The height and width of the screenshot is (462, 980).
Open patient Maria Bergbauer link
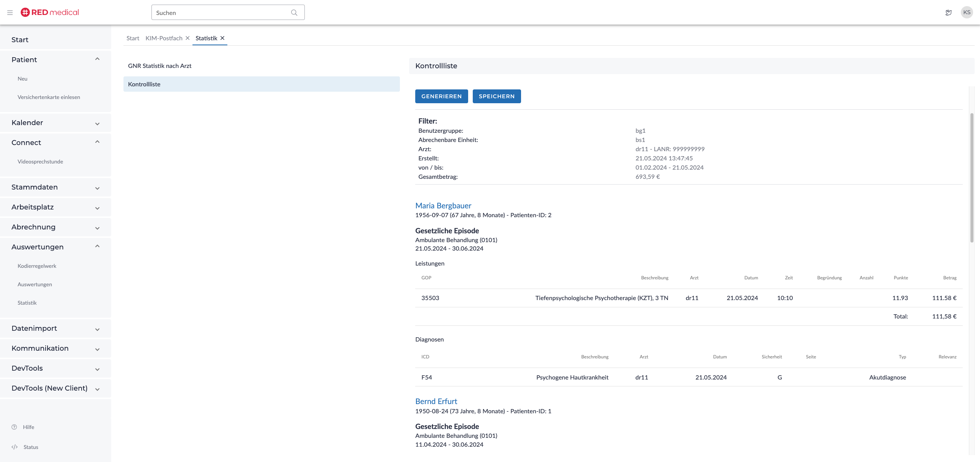click(443, 206)
